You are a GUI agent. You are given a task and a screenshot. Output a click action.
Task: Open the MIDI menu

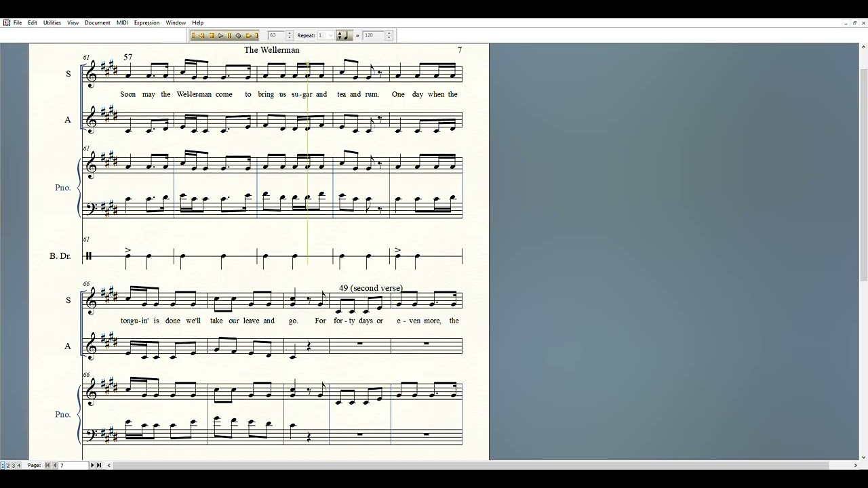(122, 23)
